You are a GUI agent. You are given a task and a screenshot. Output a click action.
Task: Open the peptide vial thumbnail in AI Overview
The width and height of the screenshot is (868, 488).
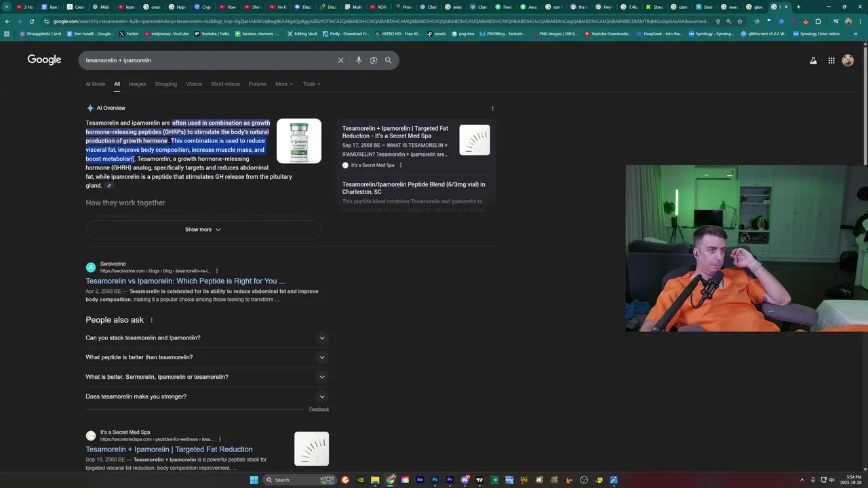click(299, 141)
